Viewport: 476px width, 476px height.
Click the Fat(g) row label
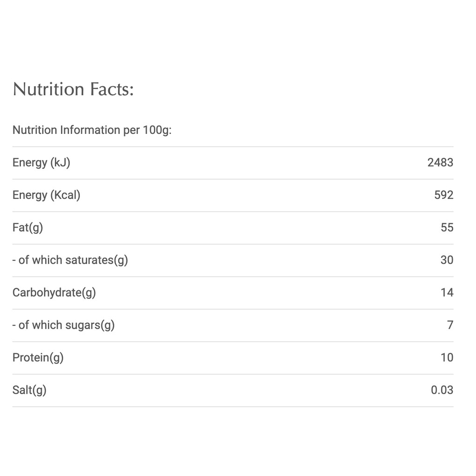27,228
